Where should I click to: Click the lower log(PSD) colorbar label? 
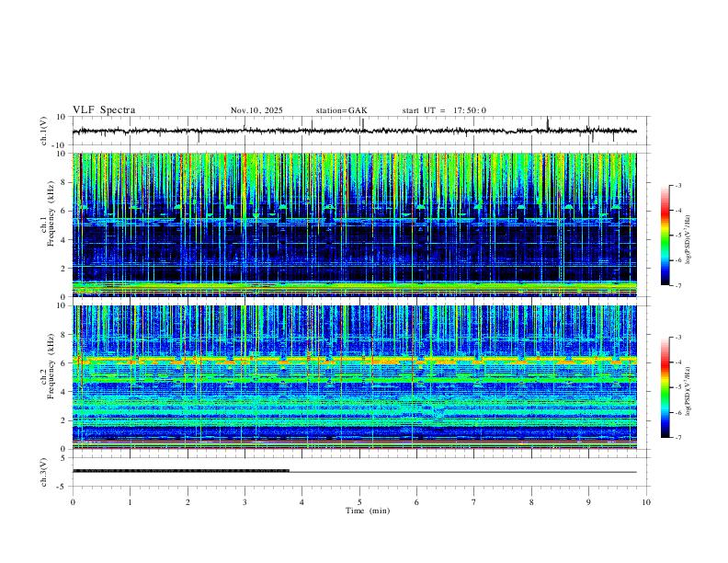688,392
